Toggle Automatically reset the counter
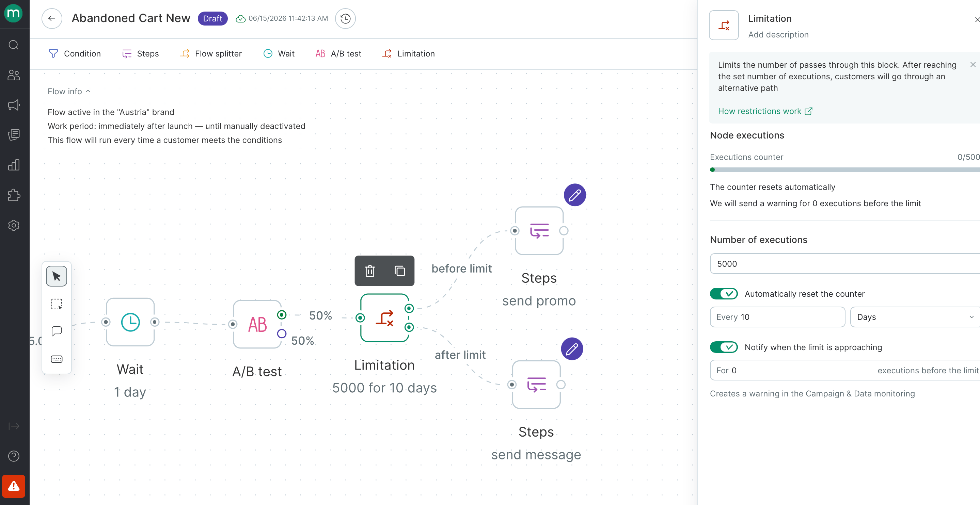Viewport: 980px width, 505px height. click(x=724, y=294)
